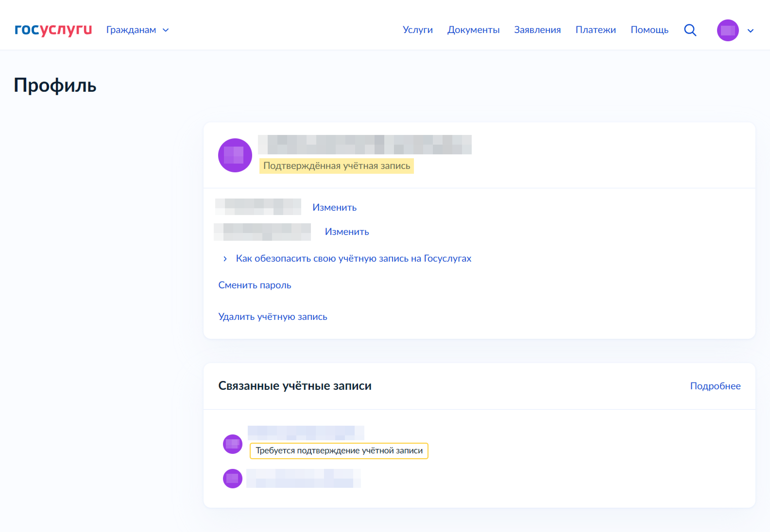Screen dimensions: 770x532
Task: Open the Помощь section
Action: point(649,30)
